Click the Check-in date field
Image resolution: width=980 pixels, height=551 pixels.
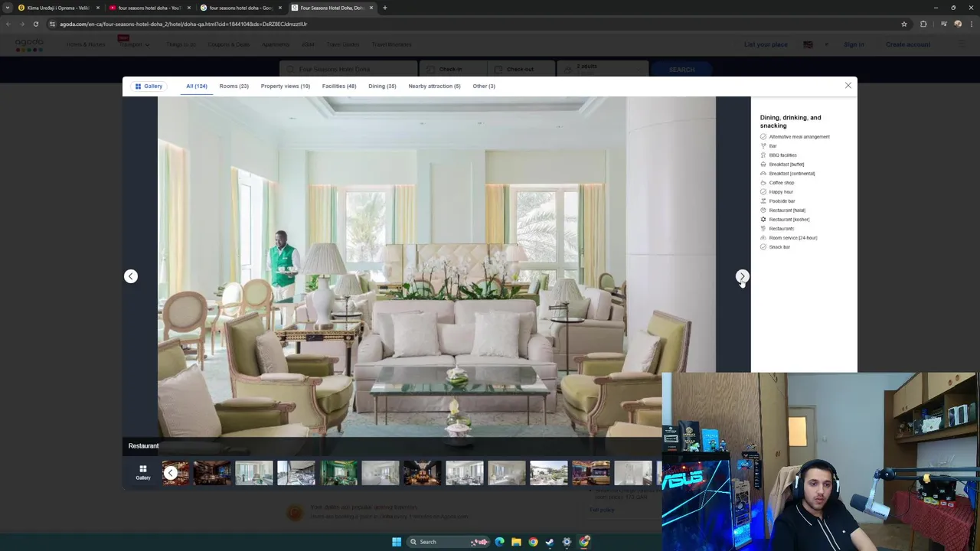click(x=452, y=69)
